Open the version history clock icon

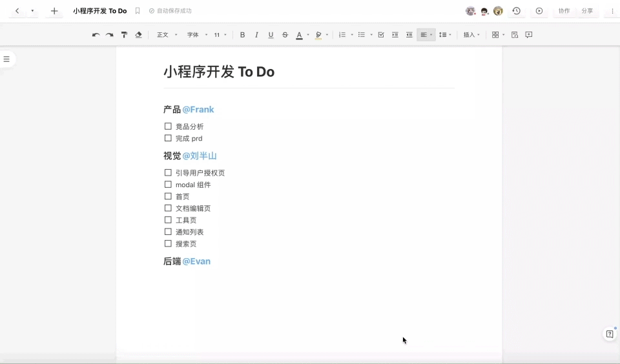(517, 11)
